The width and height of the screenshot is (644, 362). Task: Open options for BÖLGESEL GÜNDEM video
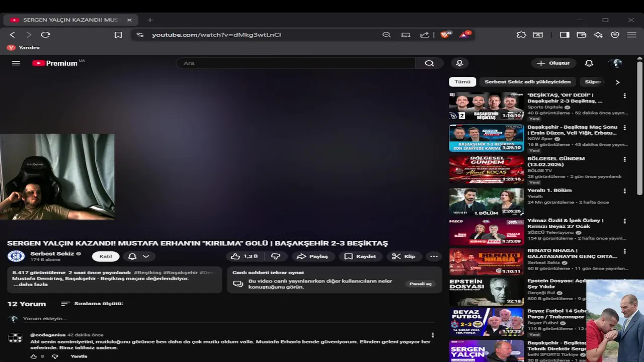click(x=625, y=159)
